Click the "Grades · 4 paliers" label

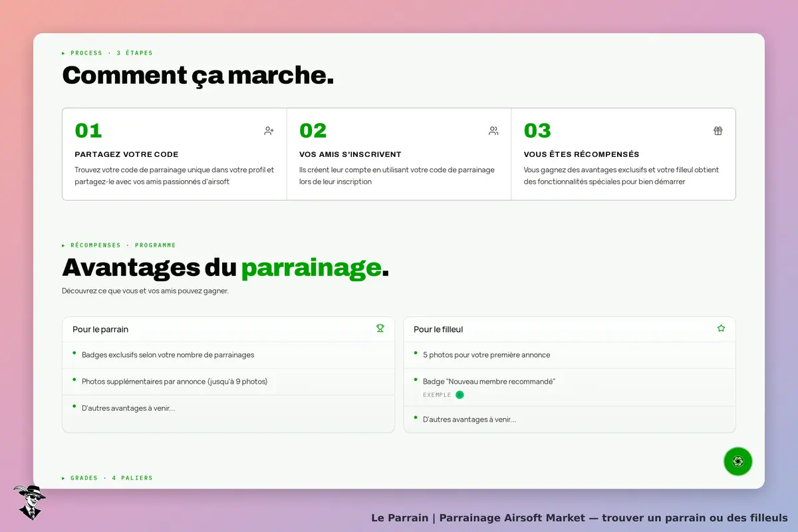107,478
